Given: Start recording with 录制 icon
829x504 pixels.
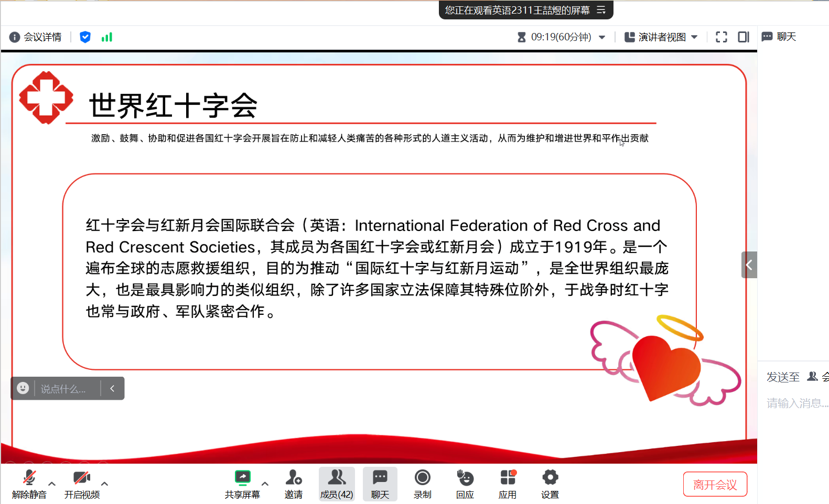Looking at the screenshot, I should [x=422, y=478].
